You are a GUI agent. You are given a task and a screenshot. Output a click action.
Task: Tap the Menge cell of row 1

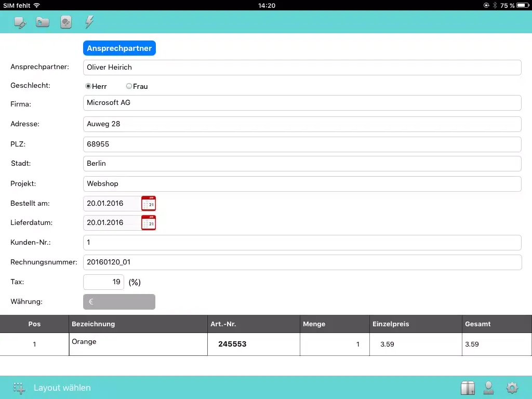[335, 344]
